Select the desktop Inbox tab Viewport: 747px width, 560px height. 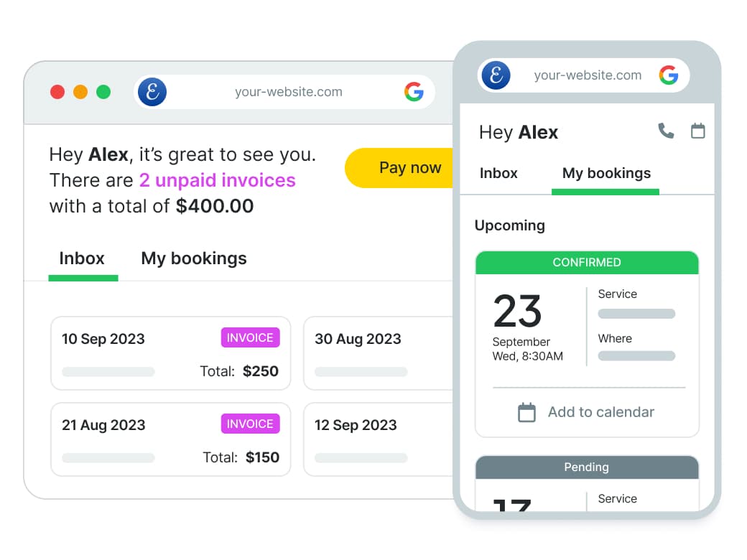click(82, 258)
